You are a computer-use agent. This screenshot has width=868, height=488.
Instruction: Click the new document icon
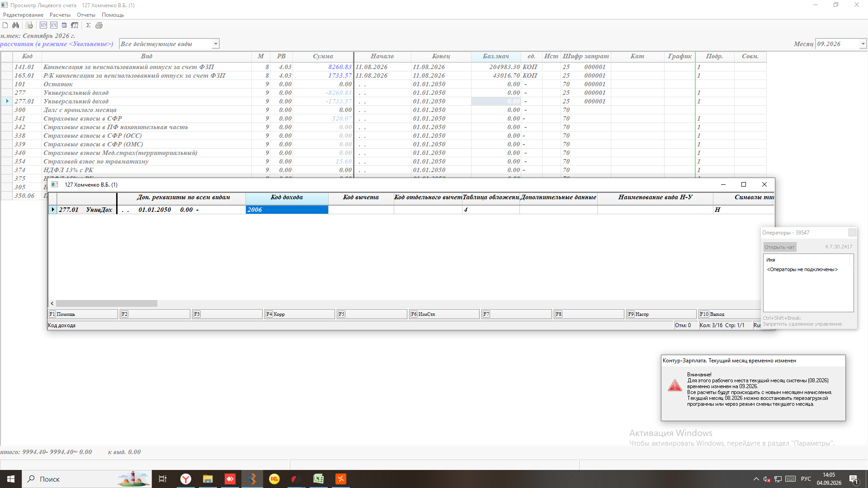point(5,25)
